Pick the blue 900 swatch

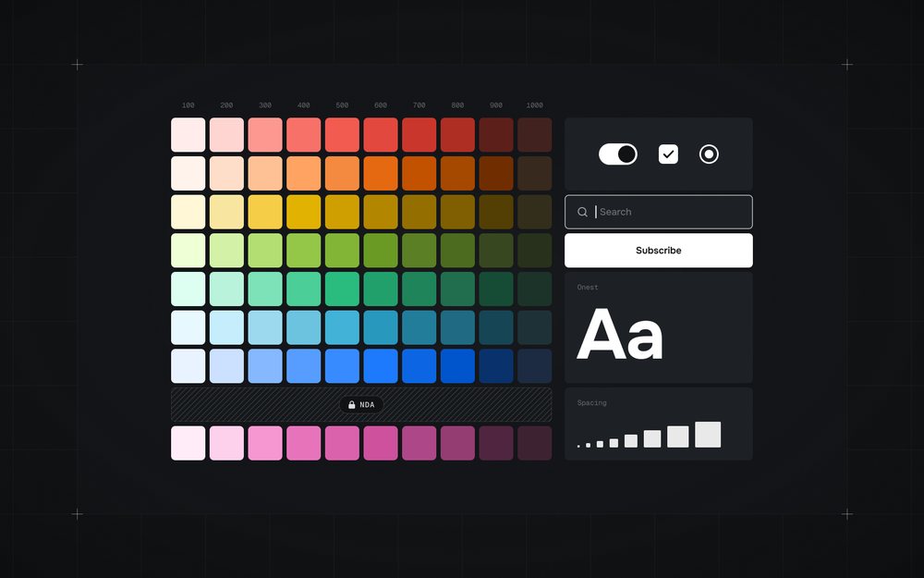coord(496,365)
